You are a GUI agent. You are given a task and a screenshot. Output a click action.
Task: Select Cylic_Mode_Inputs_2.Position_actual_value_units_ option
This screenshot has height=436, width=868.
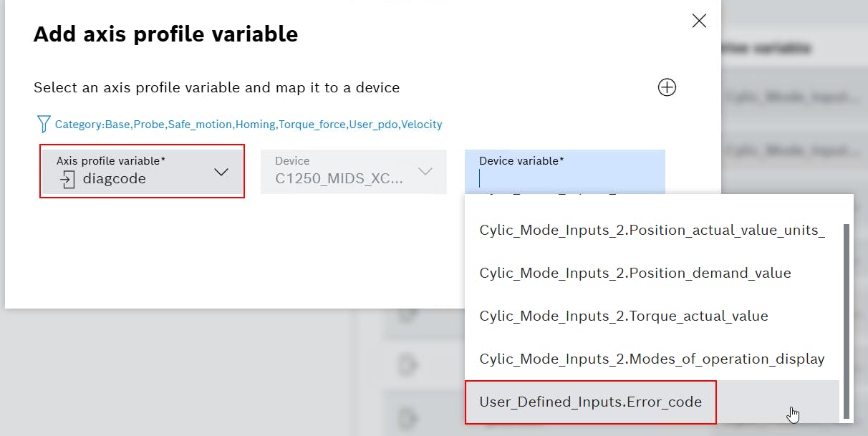point(652,230)
